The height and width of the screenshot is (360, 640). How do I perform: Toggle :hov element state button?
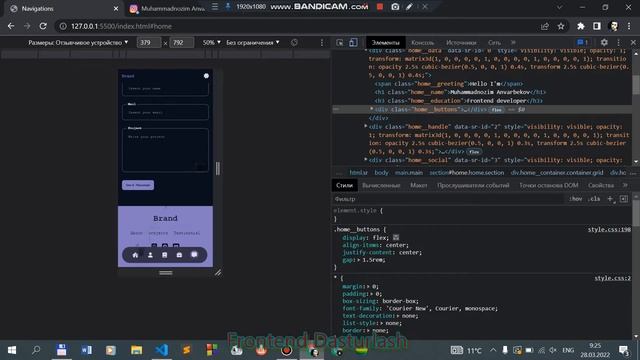tap(576, 199)
